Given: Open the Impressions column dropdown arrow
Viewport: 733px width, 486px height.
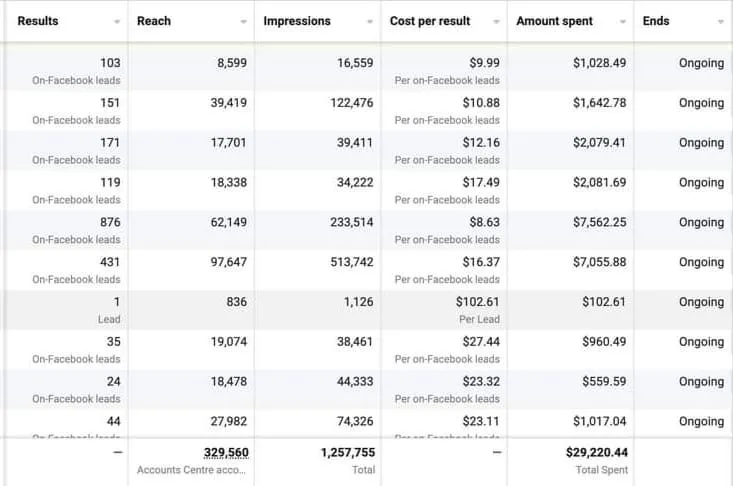Looking at the screenshot, I should pyautogui.click(x=370, y=22).
